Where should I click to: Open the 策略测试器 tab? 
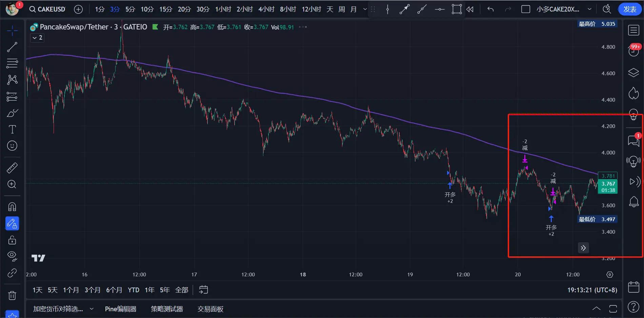point(167,309)
